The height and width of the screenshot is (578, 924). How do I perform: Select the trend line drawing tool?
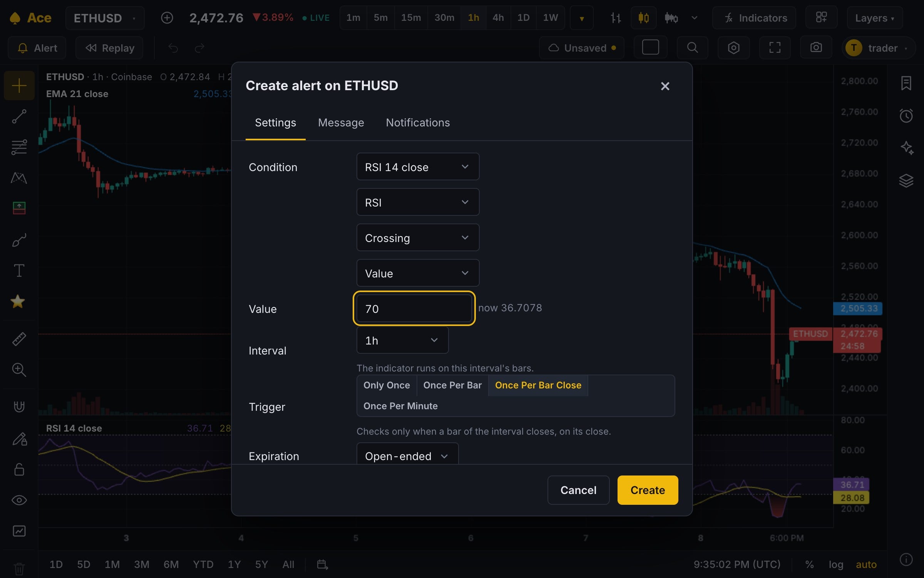19,116
